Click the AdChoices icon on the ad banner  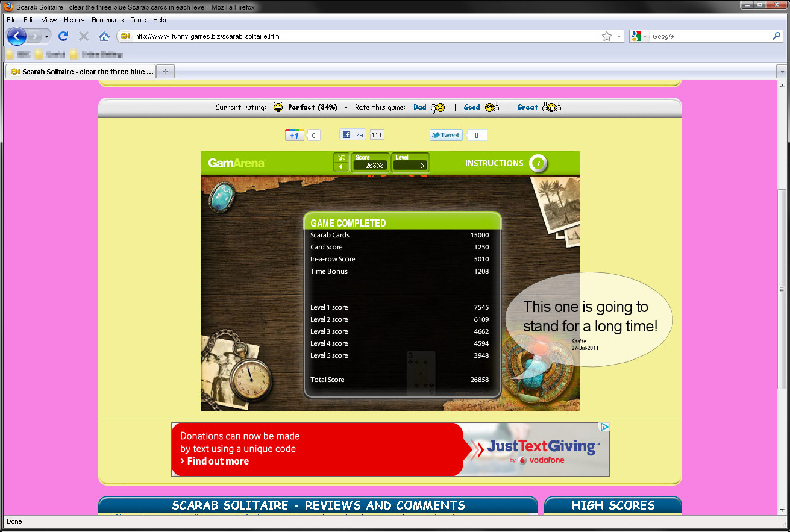604,427
